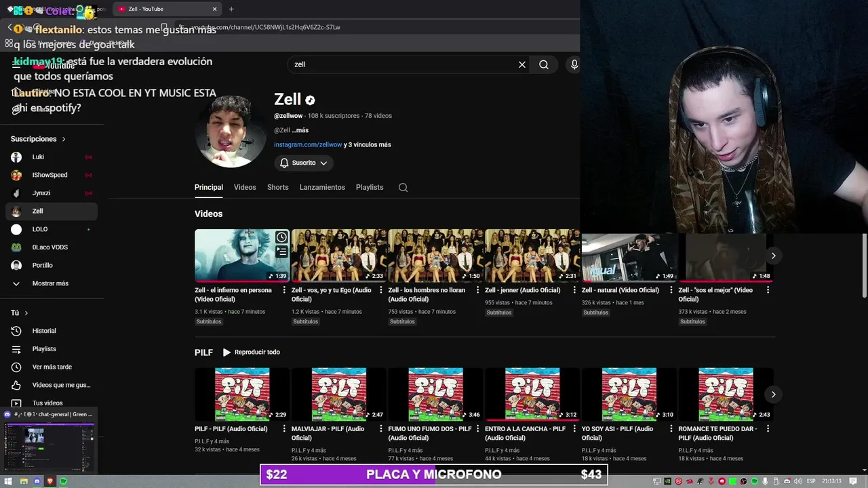Open options menu for 'natural (Video Oficial)'
This screenshot has height=488, width=868.
(x=671, y=290)
